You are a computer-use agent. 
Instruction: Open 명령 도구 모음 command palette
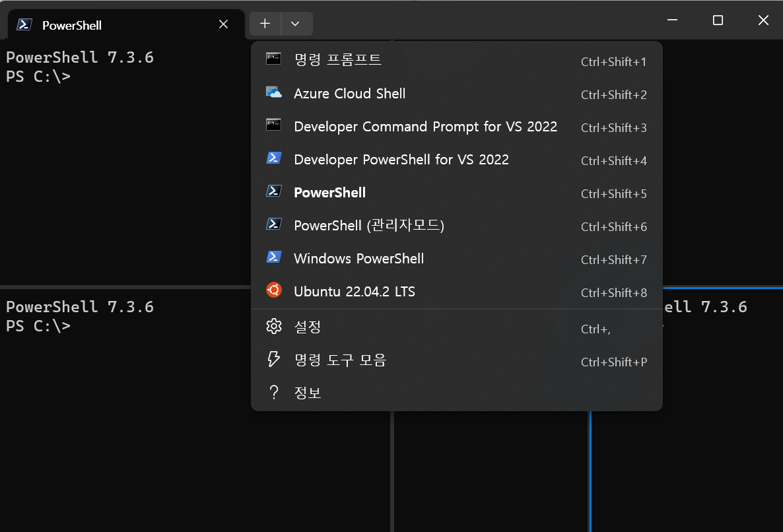tap(456, 360)
